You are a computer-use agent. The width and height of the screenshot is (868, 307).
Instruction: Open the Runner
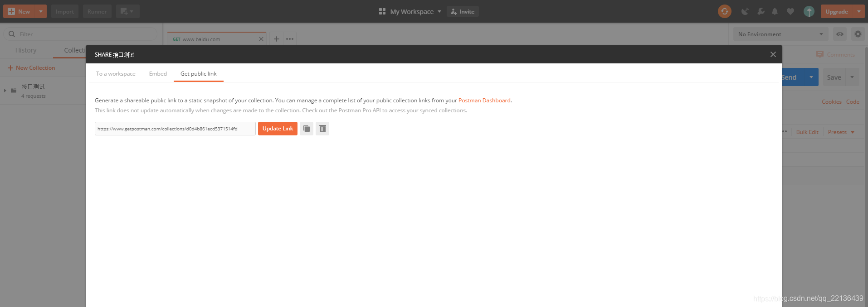pos(97,11)
